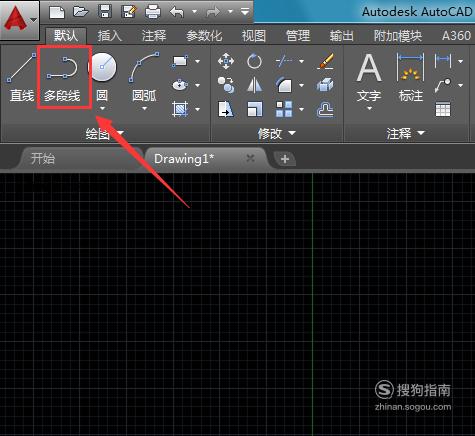The height and width of the screenshot is (436, 475).
Task: Select the Leader tool
Action: pyautogui.click(x=443, y=85)
